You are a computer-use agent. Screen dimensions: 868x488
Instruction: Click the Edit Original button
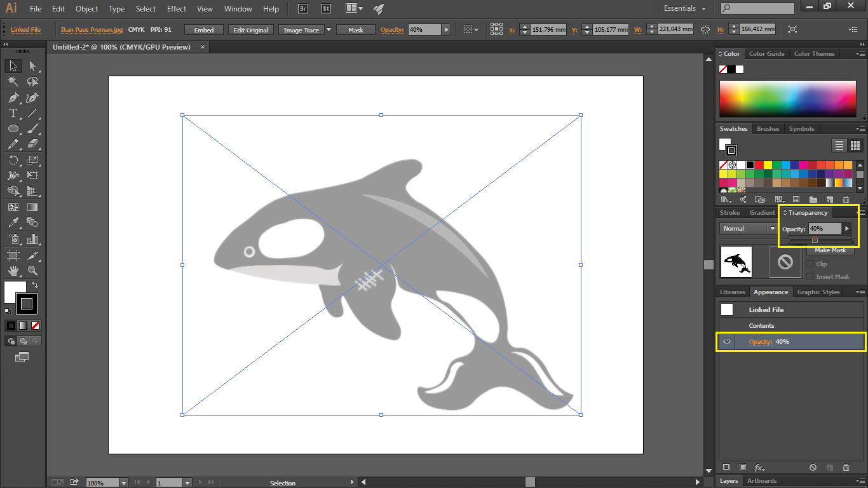[x=251, y=30]
